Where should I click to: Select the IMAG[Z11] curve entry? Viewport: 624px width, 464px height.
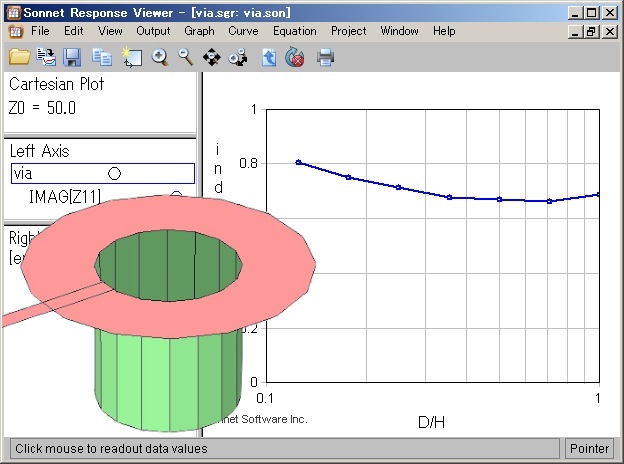click(64, 196)
